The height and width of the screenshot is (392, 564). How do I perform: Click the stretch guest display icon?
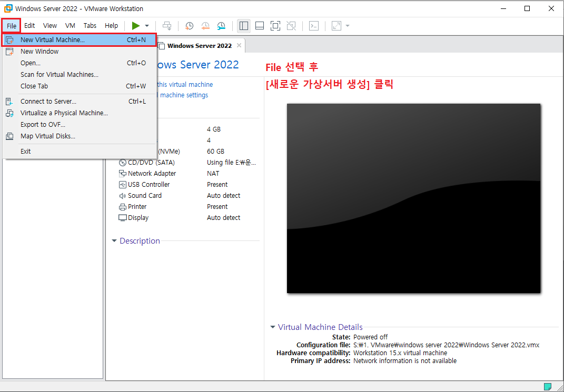337,26
